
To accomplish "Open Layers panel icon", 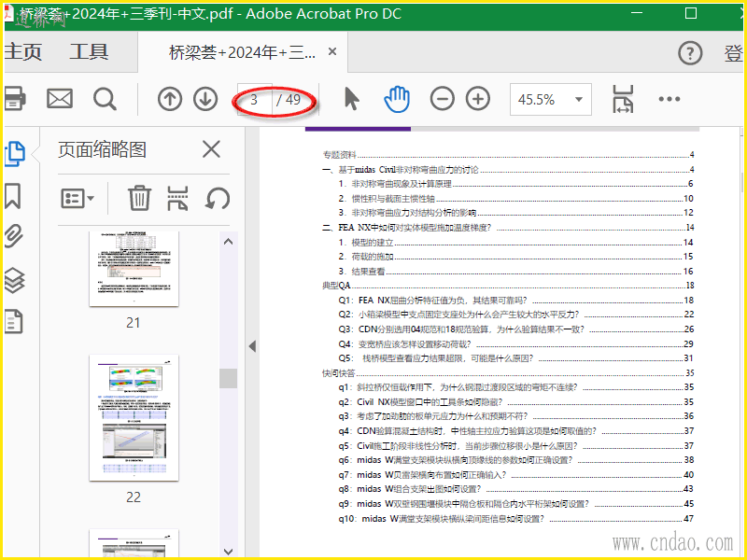I will [14, 280].
